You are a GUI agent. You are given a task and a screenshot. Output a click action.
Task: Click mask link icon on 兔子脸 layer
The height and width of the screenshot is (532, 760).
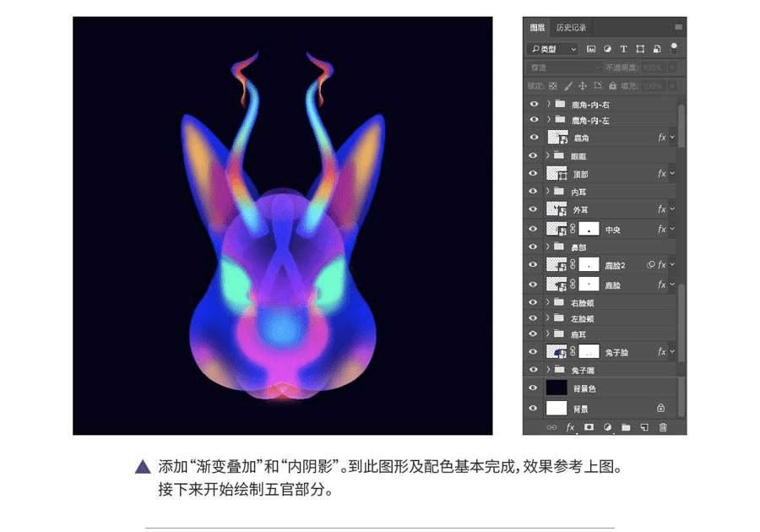573,351
